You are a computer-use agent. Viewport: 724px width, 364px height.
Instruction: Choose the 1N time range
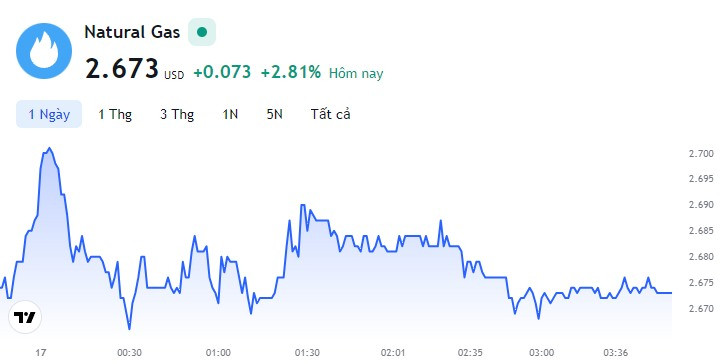coord(230,114)
